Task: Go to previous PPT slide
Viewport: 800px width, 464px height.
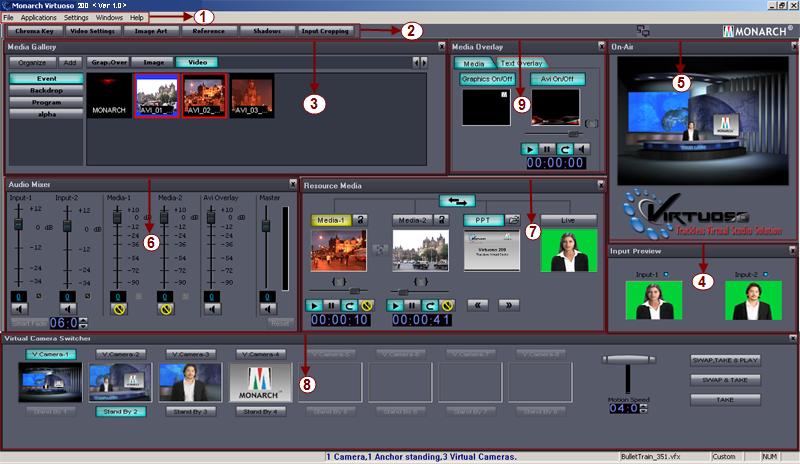Action: (478, 305)
